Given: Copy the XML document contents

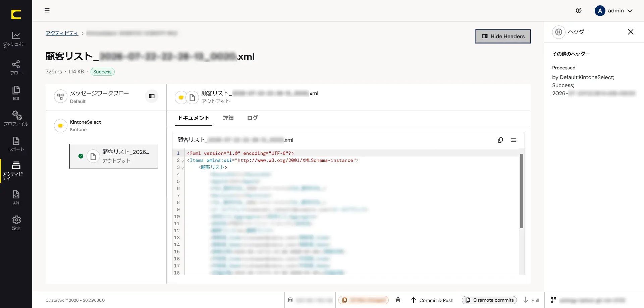Looking at the screenshot, I should click(x=500, y=140).
